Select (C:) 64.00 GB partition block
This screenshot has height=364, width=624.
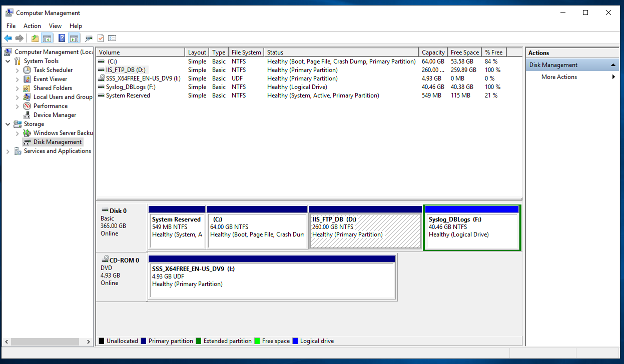tap(257, 227)
